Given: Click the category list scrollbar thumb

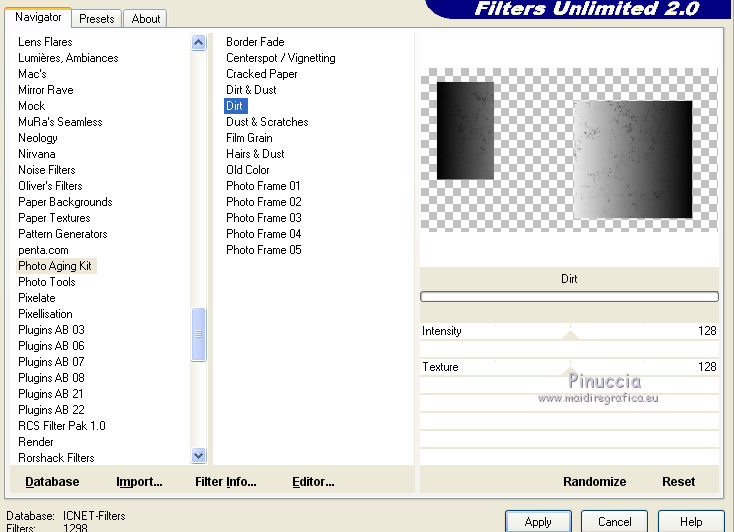Looking at the screenshot, I should [198, 334].
